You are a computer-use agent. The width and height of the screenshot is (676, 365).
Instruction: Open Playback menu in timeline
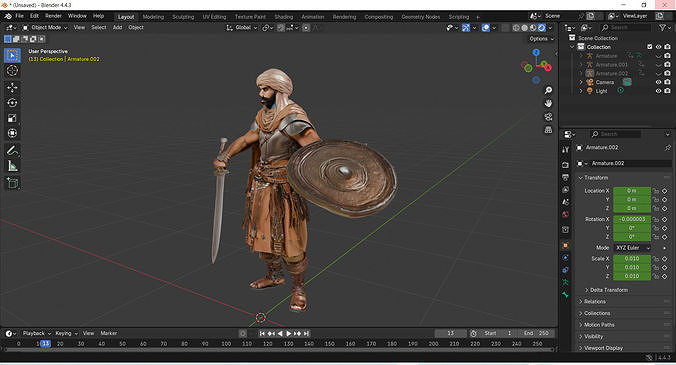pos(37,333)
